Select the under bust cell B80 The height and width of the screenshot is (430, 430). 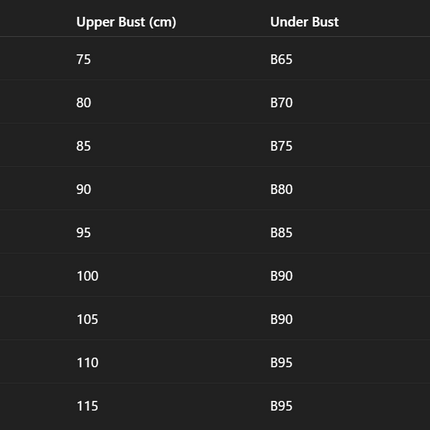281,189
